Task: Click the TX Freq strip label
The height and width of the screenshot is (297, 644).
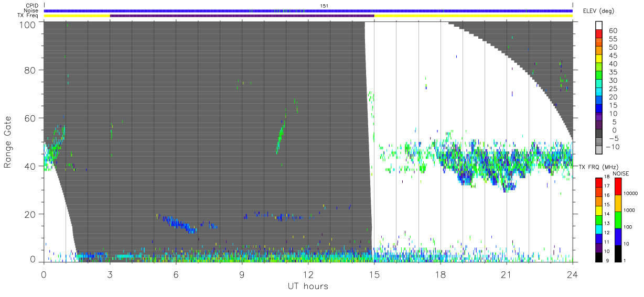Action: coord(28,15)
